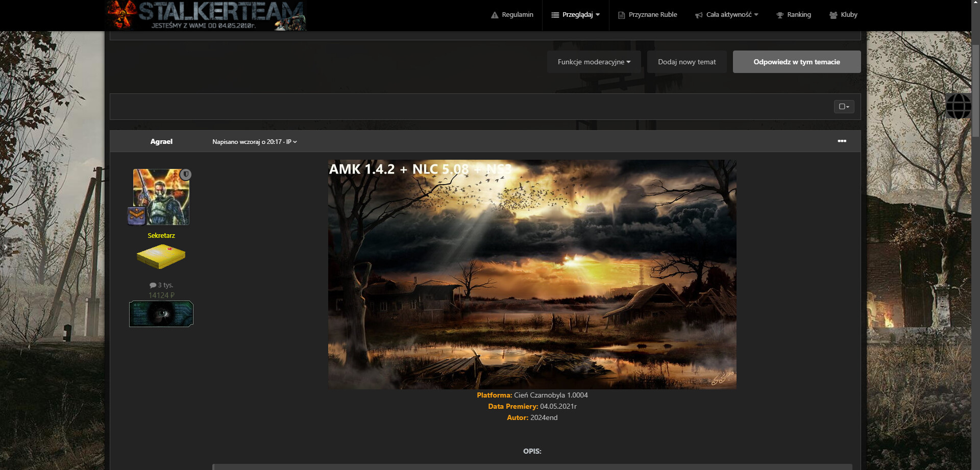980x470 pixels.
Task: Click the 14124 ruble count
Action: point(161,295)
